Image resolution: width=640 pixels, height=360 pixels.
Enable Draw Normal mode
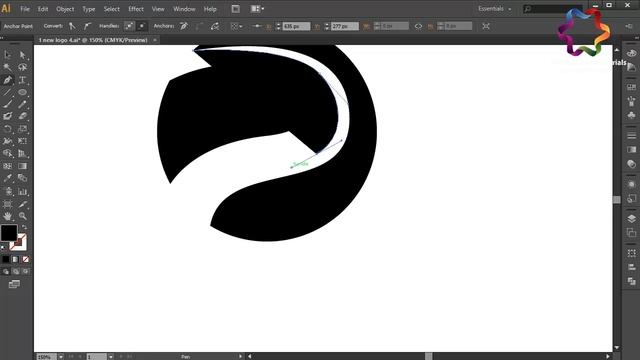click(6, 271)
